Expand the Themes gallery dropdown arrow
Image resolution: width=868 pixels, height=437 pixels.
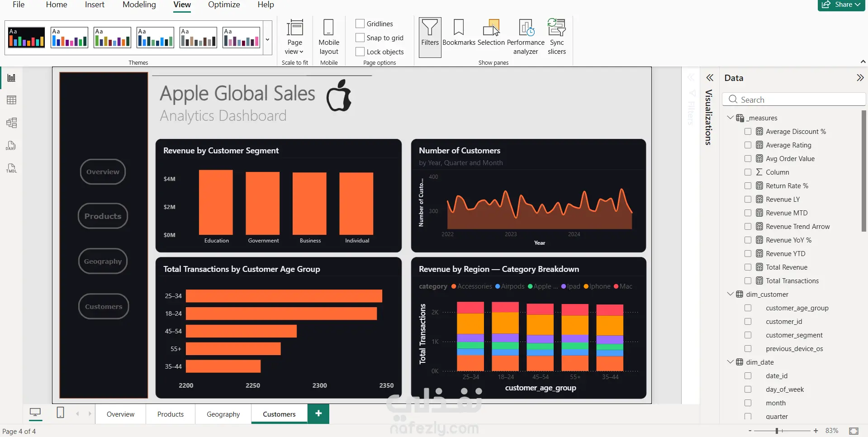pyautogui.click(x=267, y=39)
